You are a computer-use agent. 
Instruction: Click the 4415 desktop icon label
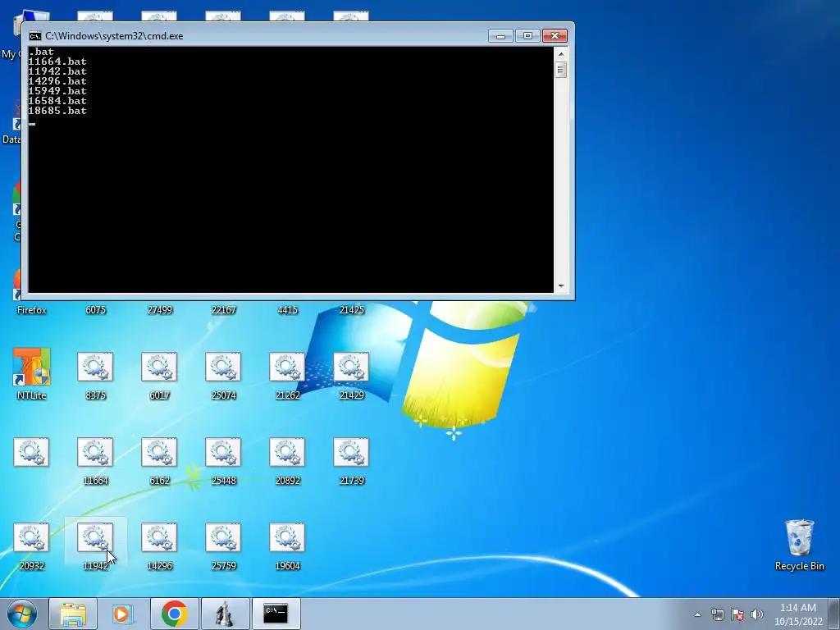(x=287, y=310)
